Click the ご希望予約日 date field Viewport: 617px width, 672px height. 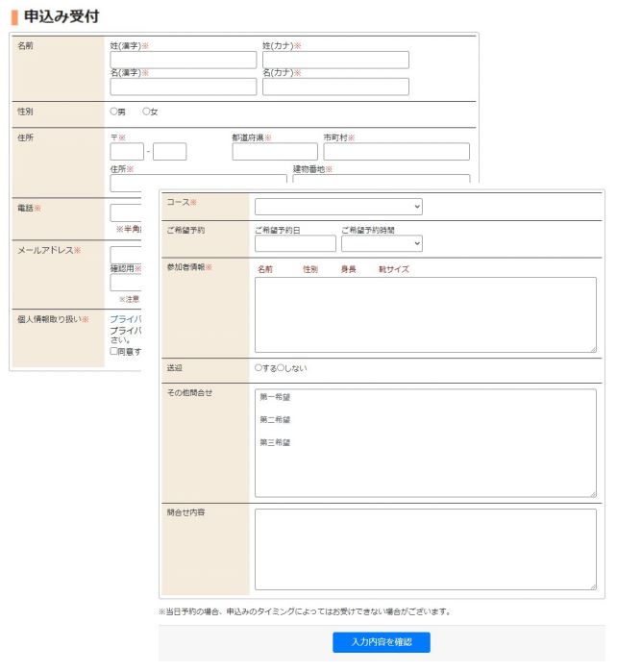tap(295, 243)
